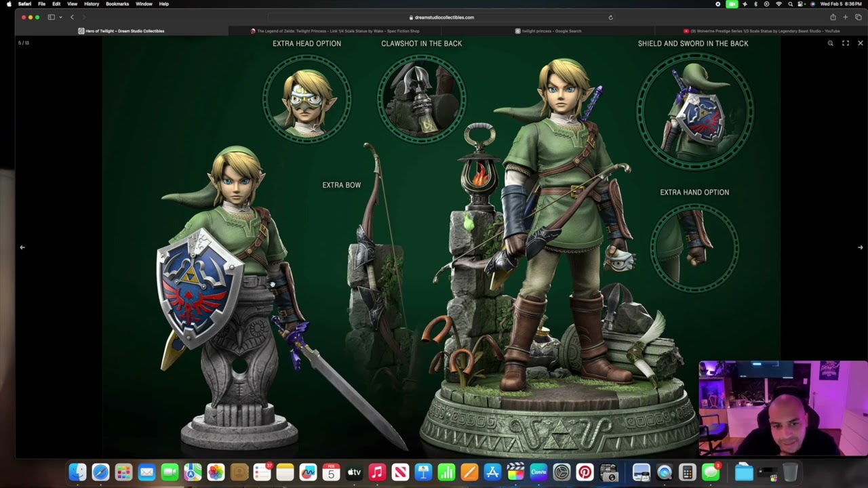This screenshot has height=488, width=868.
Task: Open the Help menu
Action: coord(164,4)
